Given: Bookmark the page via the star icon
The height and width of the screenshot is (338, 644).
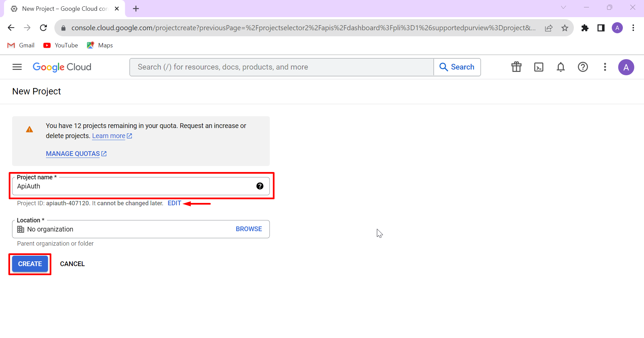Looking at the screenshot, I should pos(565,28).
